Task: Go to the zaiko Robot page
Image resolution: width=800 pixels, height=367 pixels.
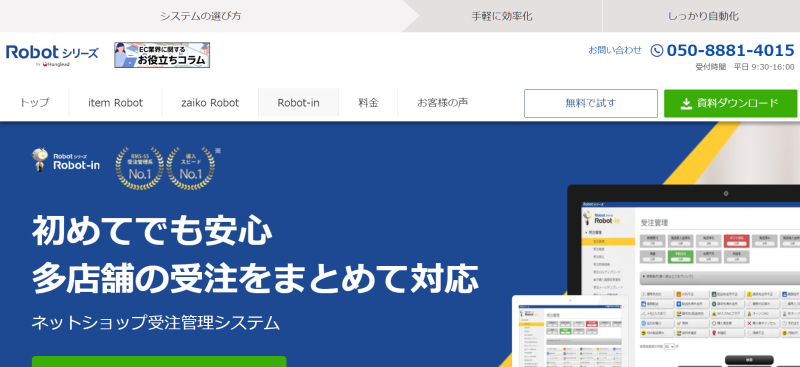Action: 210,103
